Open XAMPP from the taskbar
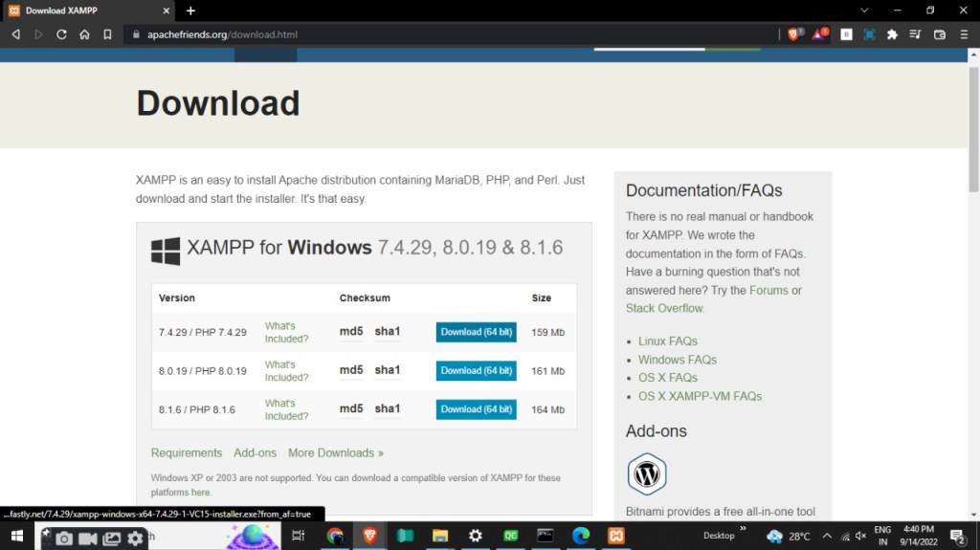The image size is (980, 550). (618, 536)
